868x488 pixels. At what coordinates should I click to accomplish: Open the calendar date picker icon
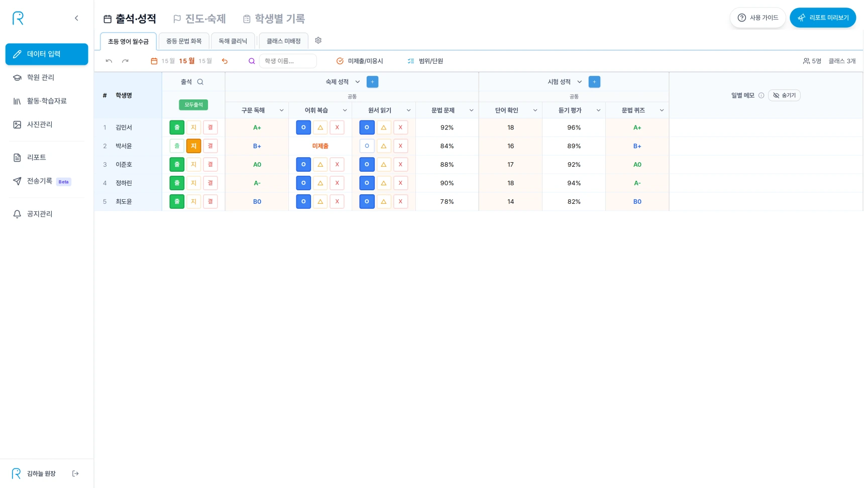(x=154, y=61)
